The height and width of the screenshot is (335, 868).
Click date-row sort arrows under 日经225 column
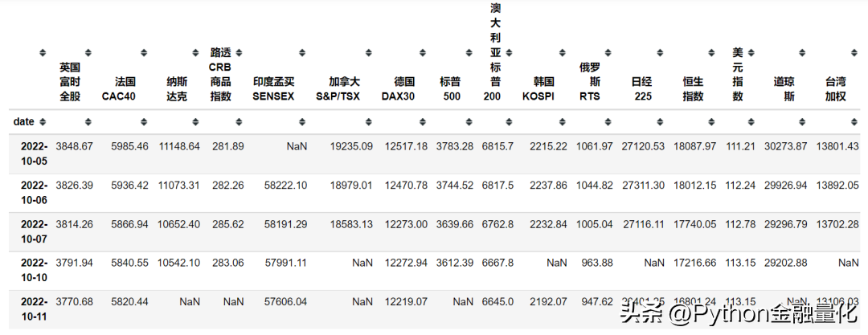(660, 121)
